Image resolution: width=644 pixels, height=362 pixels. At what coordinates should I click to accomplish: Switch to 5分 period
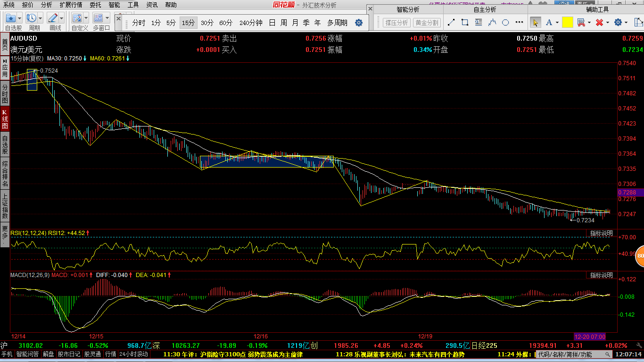(x=171, y=23)
